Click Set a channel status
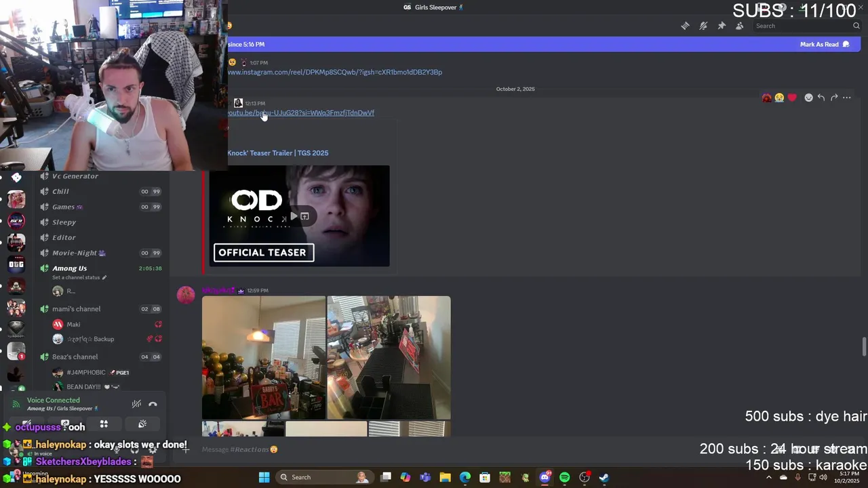Viewport: 868px width, 488px height. point(79,277)
